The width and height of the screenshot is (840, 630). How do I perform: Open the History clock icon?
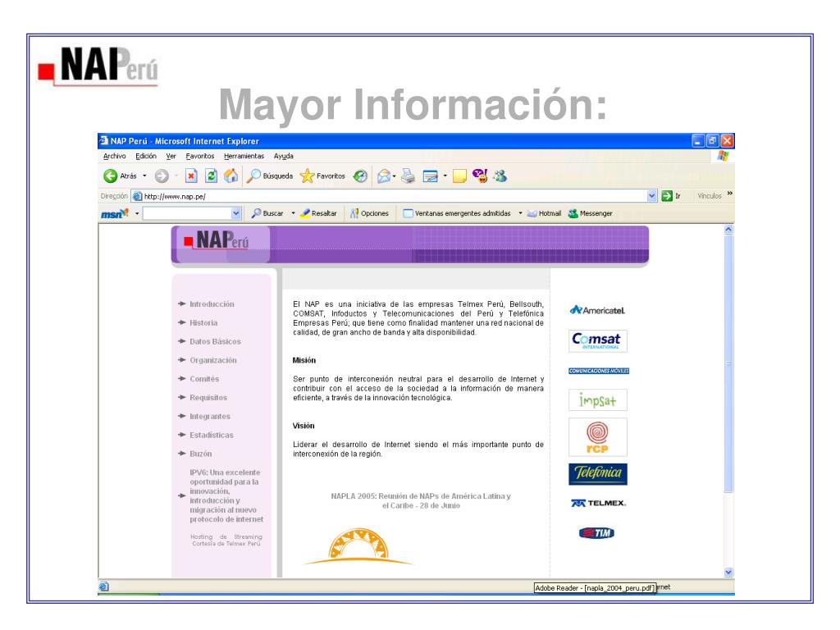point(361,176)
